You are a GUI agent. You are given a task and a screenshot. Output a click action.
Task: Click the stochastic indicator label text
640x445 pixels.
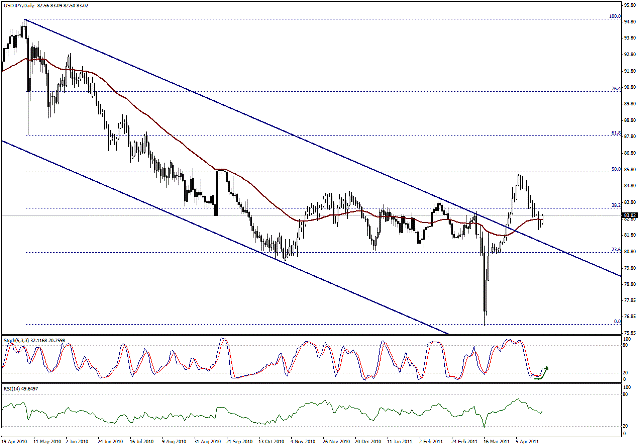(x=35, y=340)
